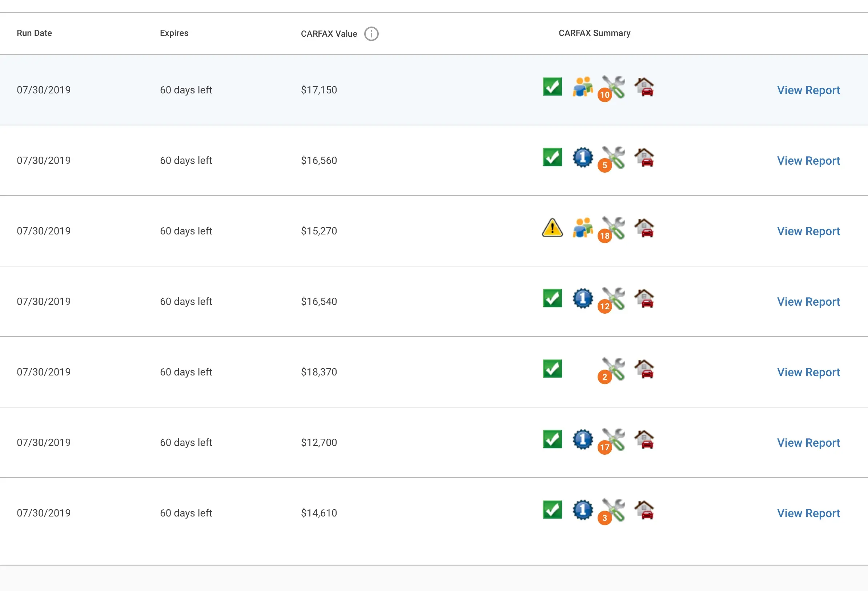Click the green checkmark in $14,610 row
Screen dimensions: 868x591
coord(552,510)
